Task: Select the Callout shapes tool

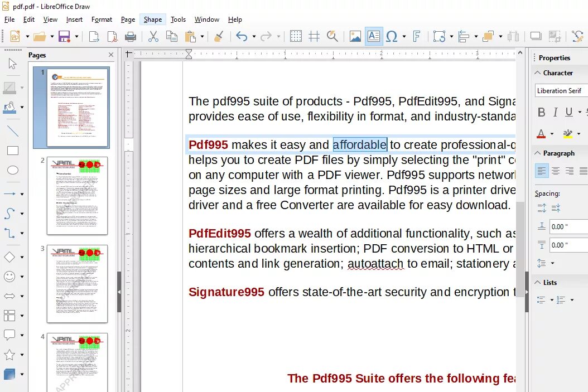Action: click(x=9, y=335)
